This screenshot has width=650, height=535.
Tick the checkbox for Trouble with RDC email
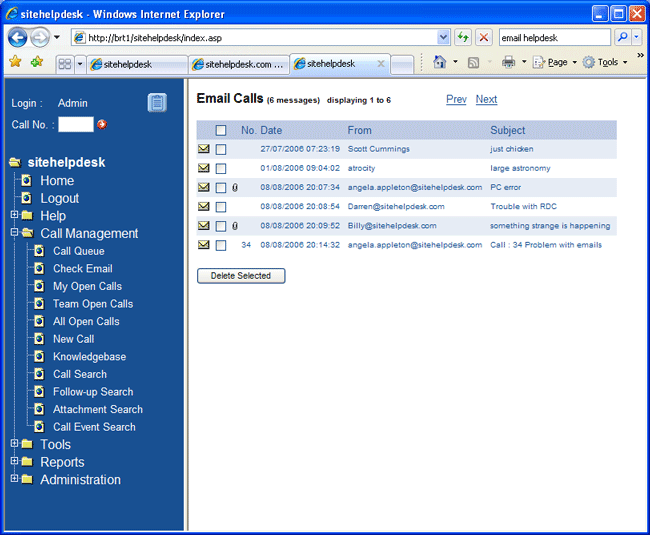pyautogui.click(x=221, y=207)
